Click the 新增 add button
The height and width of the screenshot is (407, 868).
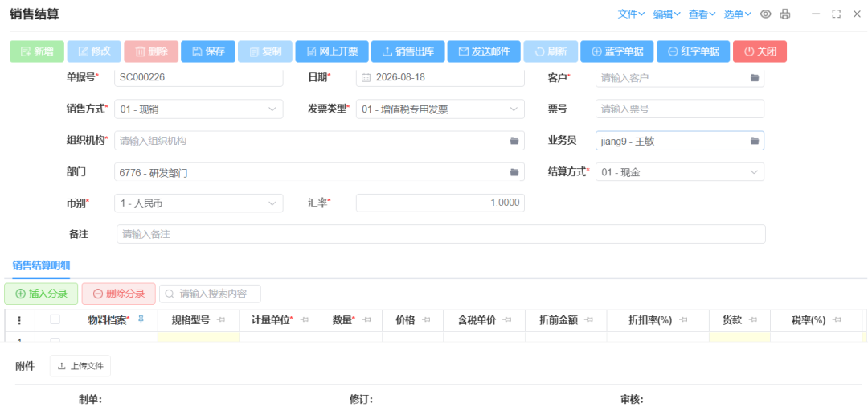(37, 51)
